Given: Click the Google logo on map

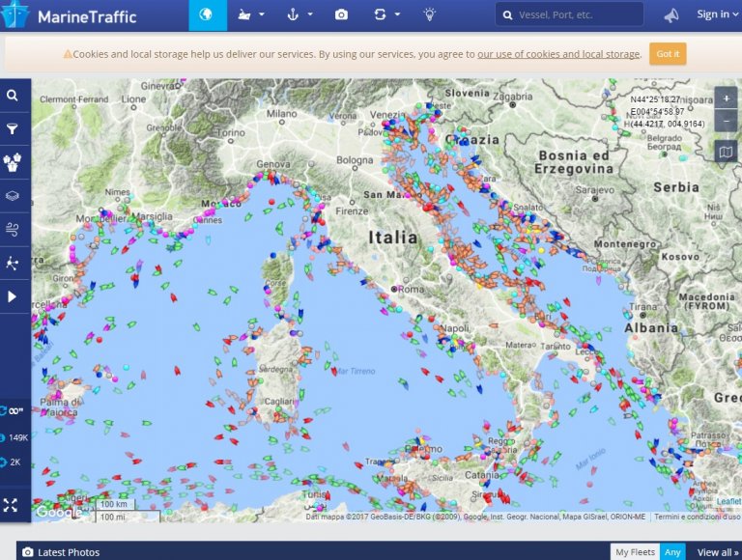Looking at the screenshot, I should click(x=59, y=512).
